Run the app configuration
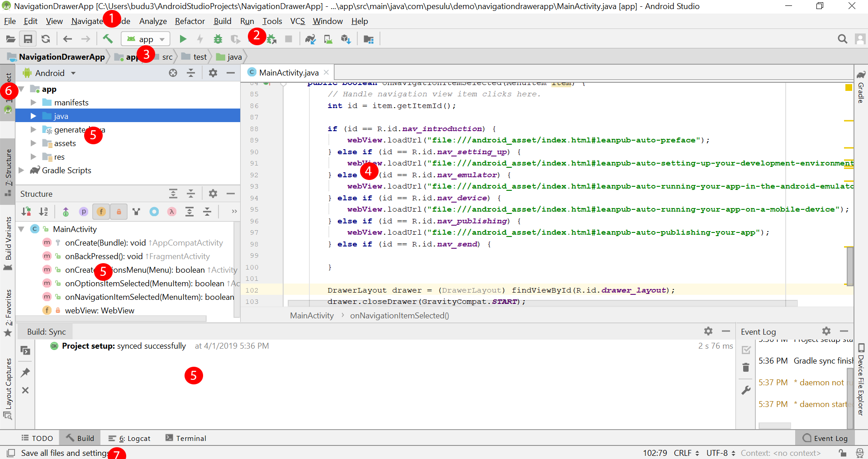 tap(183, 39)
